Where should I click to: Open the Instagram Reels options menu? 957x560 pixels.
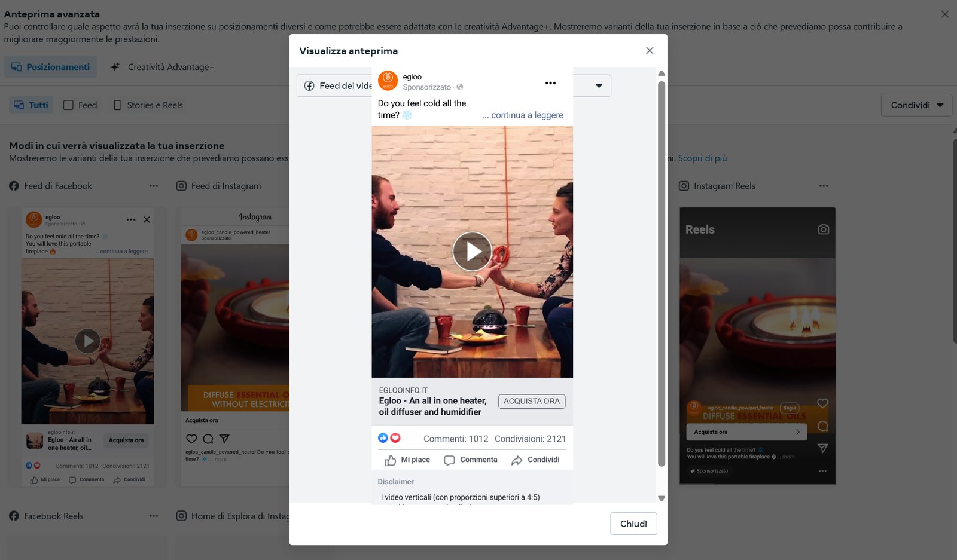pyautogui.click(x=824, y=186)
